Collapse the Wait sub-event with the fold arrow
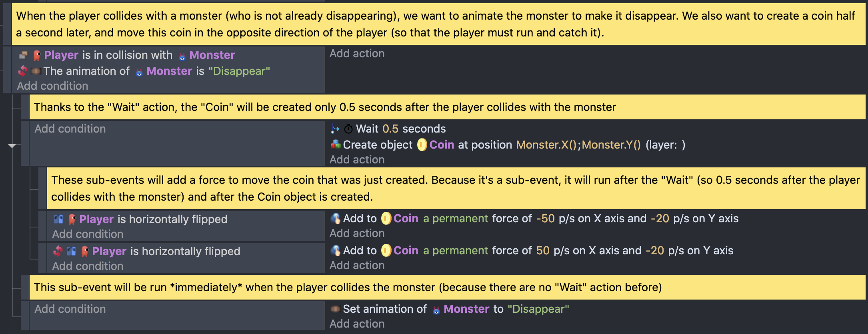The width and height of the screenshot is (868, 334). [12, 146]
